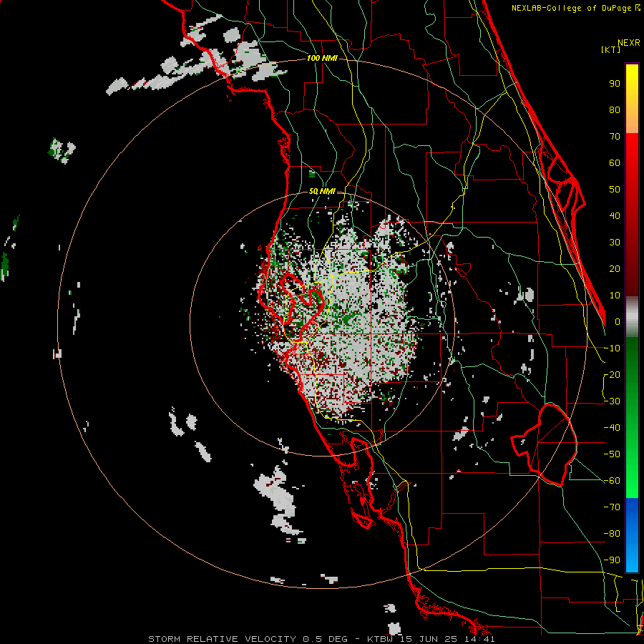Click the blue segment of velocity color bar

pos(632,535)
